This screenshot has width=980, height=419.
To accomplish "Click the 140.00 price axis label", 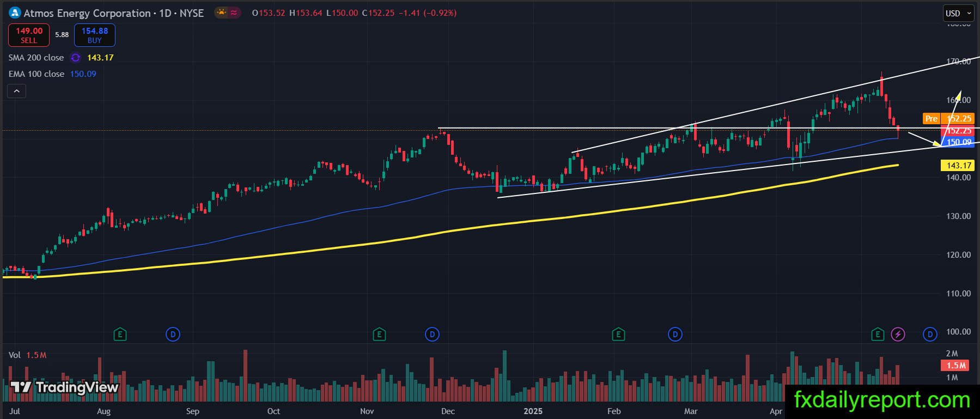I will (x=958, y=178).
